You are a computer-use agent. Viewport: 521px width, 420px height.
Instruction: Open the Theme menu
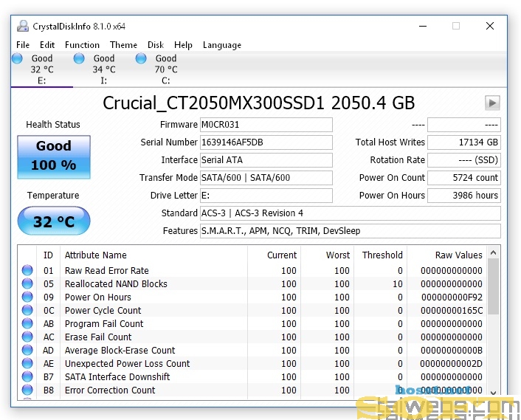123,45
